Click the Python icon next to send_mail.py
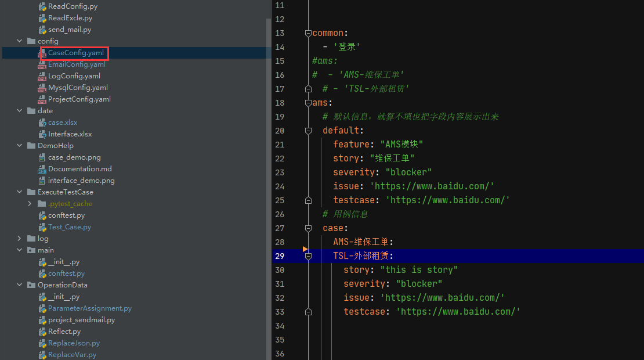The width and height of the screenshot is (644, 360). [42, 30]
